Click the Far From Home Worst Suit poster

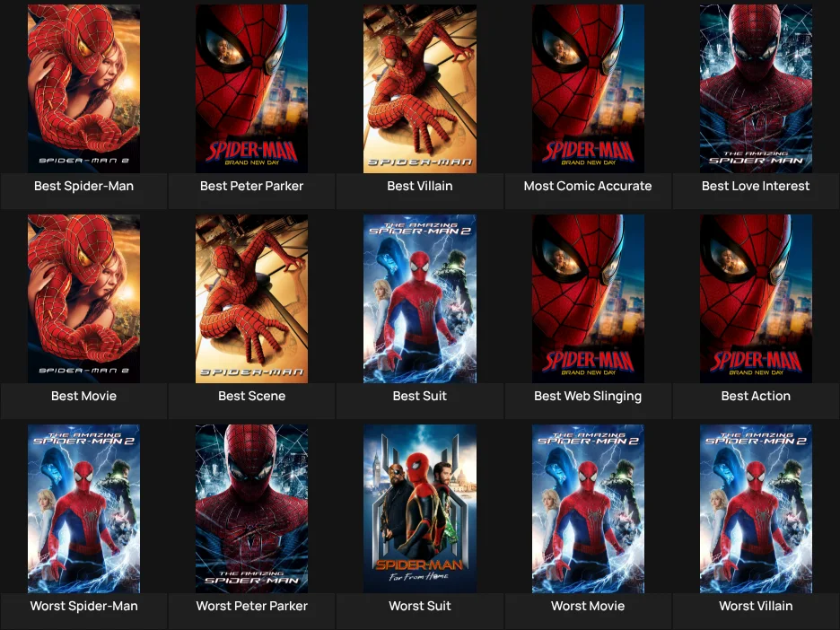pos(420,509)
